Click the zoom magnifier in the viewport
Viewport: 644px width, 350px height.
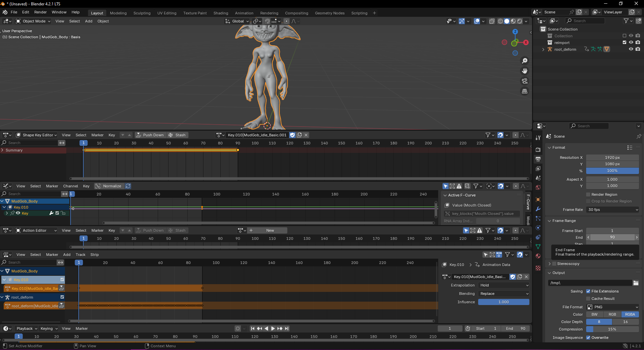(525, 61)
